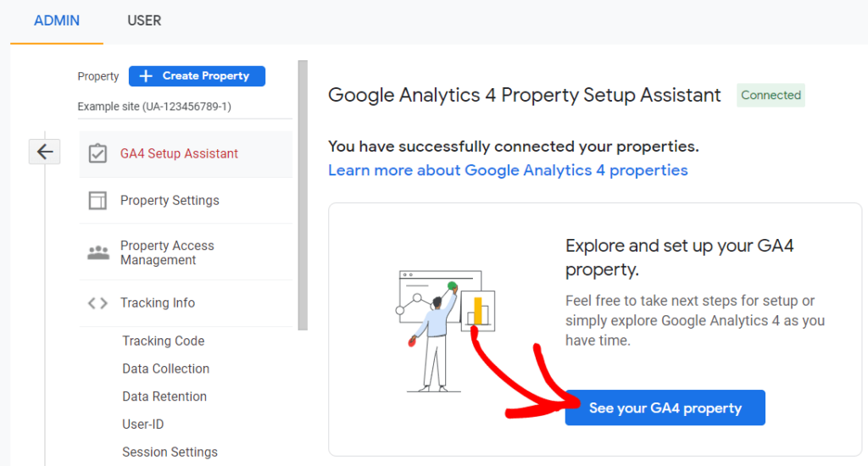Click the setup illustration graphic
Image resolution: width=868 pixels, height=466 pixels.
(x=447, y=330)
